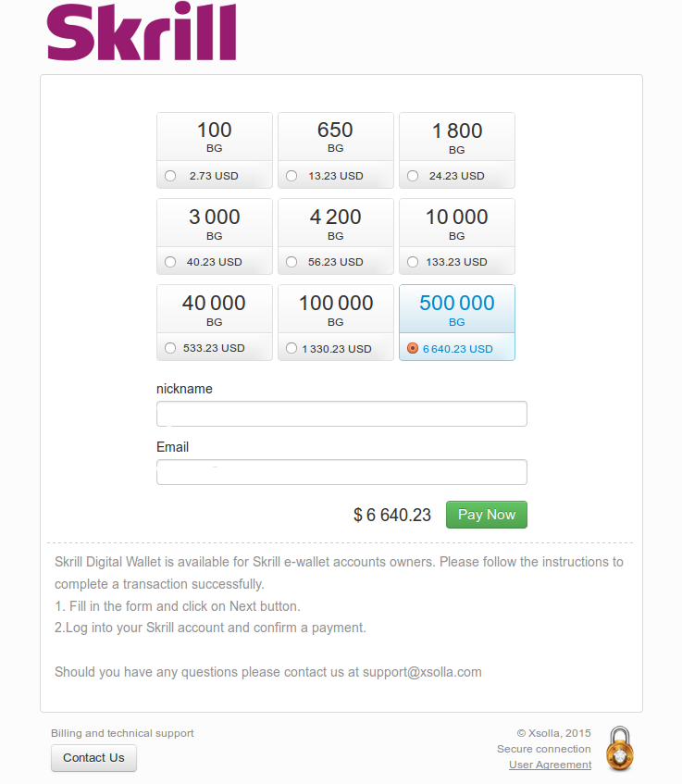Pick the 10 000 BG package tile
The image size is (682, 784).
point(457,223)
